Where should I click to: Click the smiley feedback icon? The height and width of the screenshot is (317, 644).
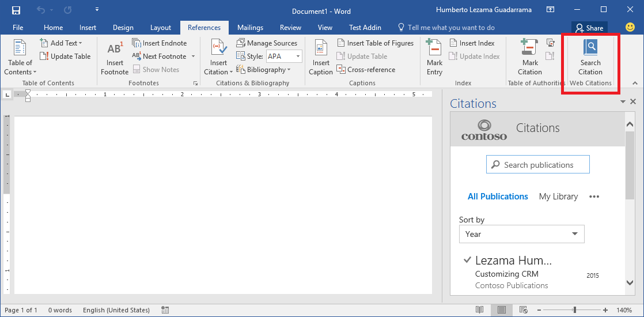coord(630,27)
